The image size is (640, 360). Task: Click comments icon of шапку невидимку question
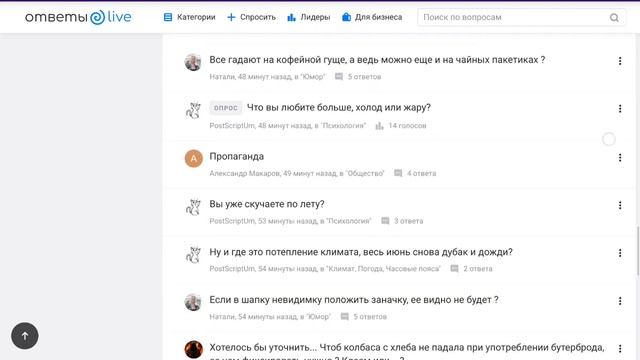[x=344, y=317]
